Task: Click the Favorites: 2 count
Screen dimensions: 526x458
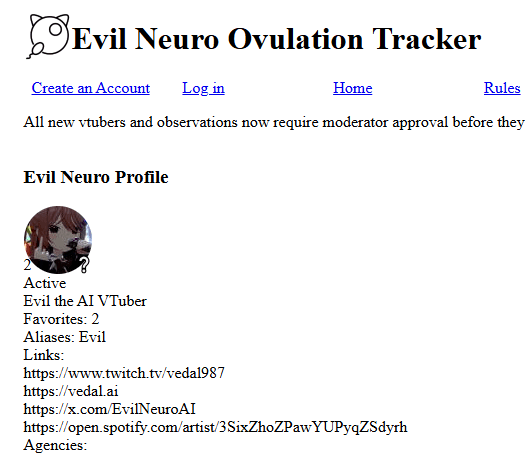Action: [x=61, y=319]
